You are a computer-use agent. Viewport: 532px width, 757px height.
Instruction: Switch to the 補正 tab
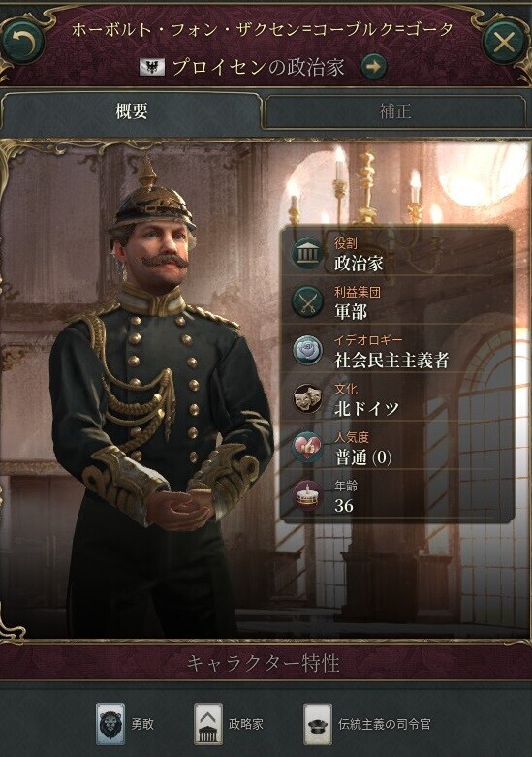click(395, 112)
